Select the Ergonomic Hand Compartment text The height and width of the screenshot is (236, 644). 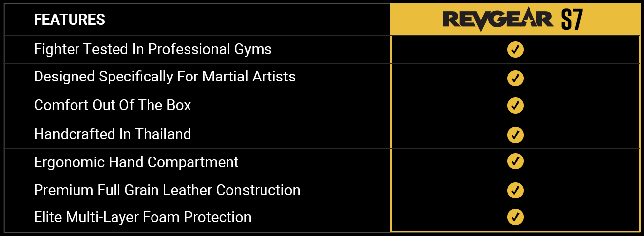[136, 162]
